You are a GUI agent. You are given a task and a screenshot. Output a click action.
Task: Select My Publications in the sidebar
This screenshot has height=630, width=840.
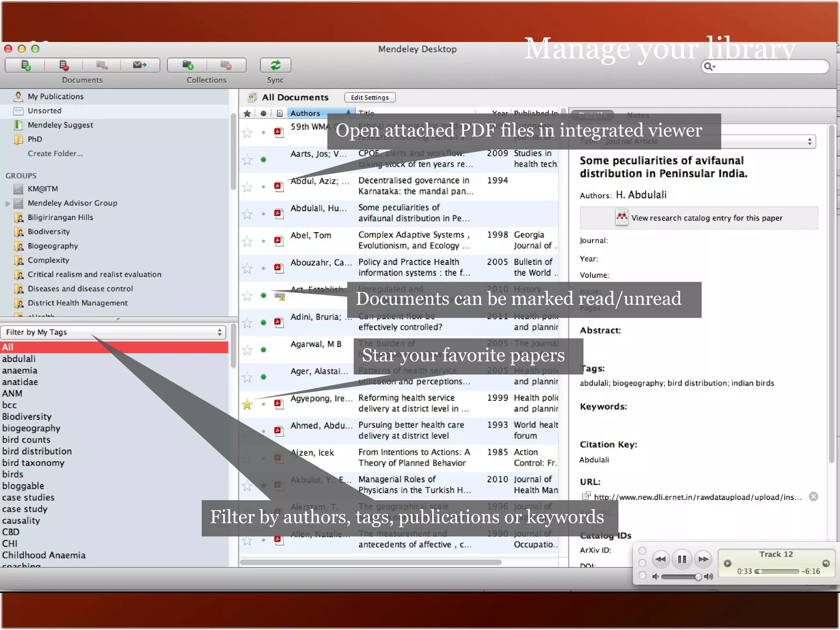coord(55,96)
